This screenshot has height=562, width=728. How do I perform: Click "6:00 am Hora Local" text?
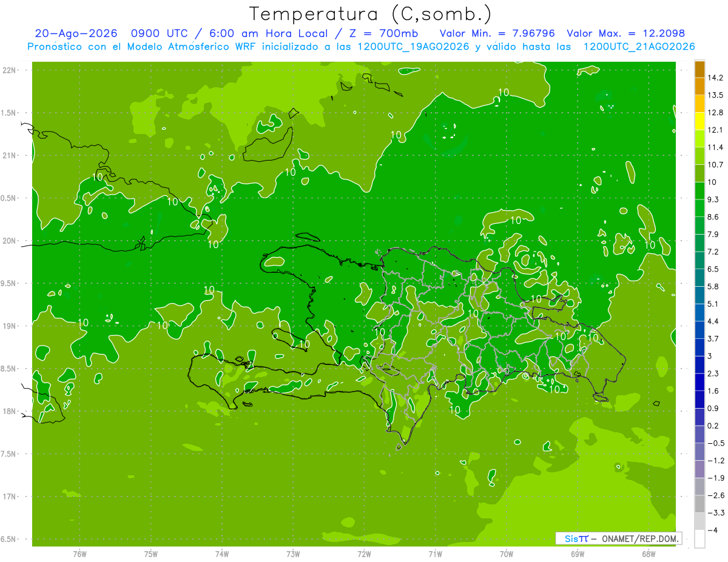click(x=268, y=33)
